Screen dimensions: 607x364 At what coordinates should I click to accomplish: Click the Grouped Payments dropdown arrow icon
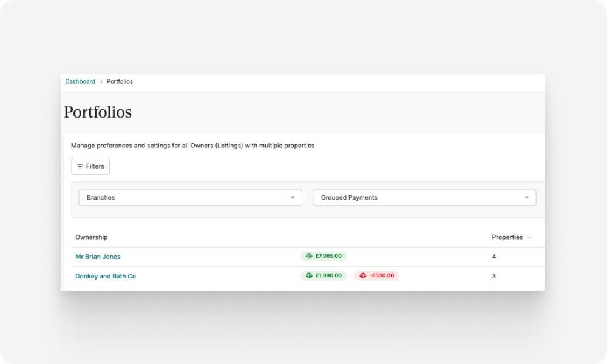point(527,197)
